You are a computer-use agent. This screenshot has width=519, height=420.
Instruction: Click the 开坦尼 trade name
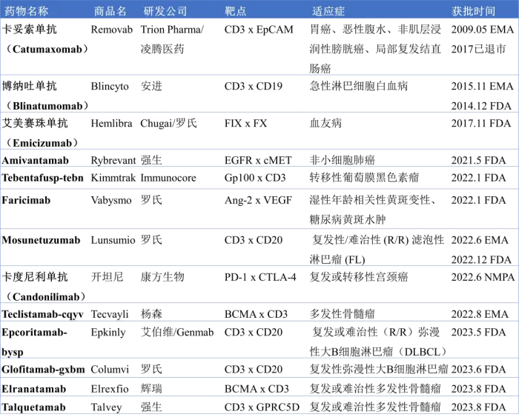108,277
